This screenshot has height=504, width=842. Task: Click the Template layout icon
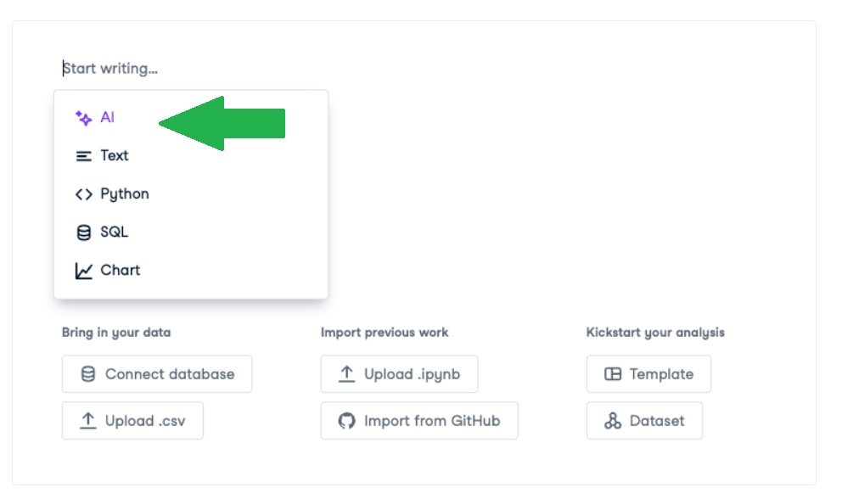click(x=613, y=374)
